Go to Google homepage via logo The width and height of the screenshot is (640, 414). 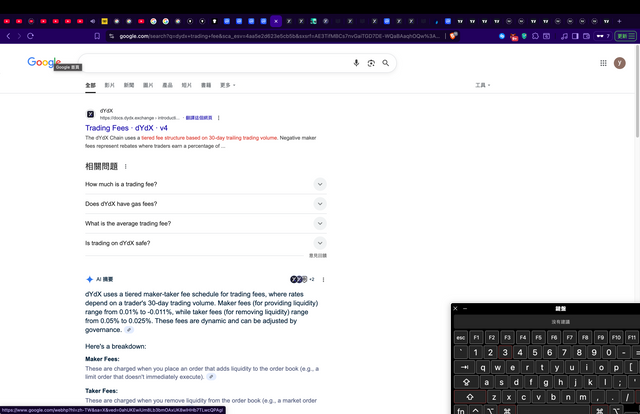click(44, 62)
